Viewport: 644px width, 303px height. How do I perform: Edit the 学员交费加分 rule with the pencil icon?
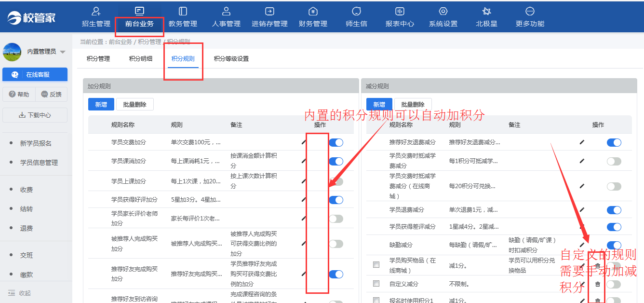click(x=304, y=142)
